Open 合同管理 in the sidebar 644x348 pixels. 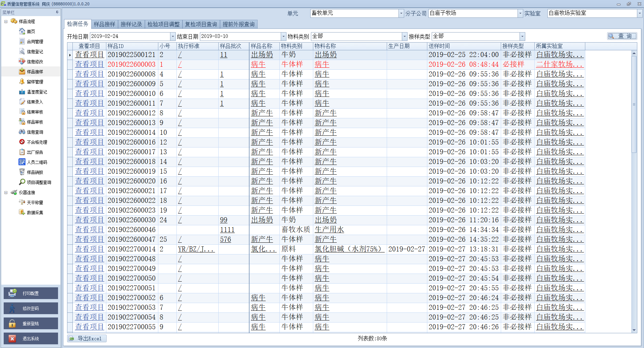click(35, 42)
